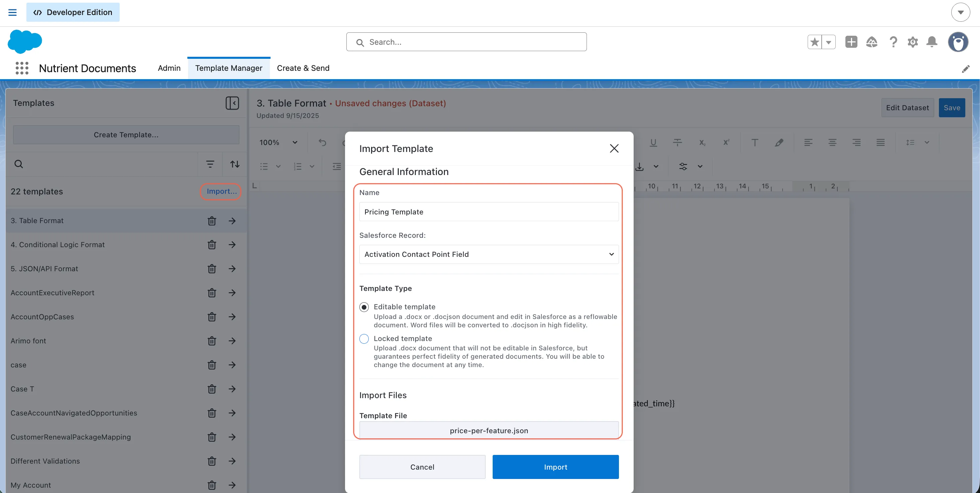This screenshot has width=980, height=493.
Task: Click the Name input field
Action: pos(489,211)
